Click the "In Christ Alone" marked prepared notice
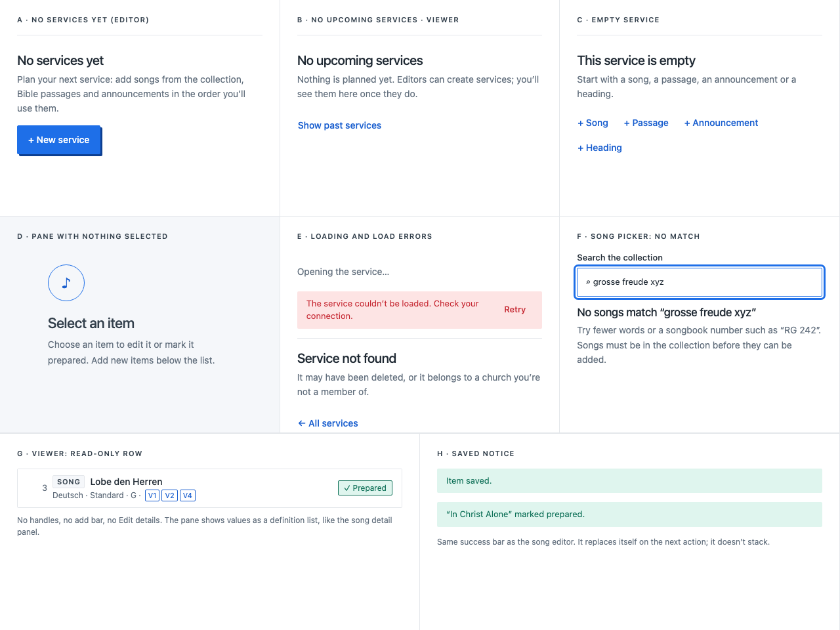This screenshot has width=840, height=630. [x=629, y=514]
